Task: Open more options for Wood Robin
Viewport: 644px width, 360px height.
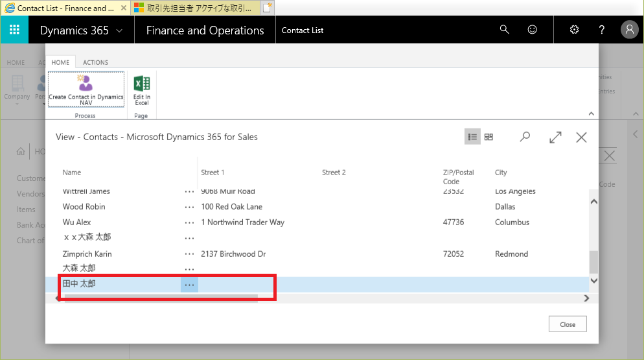Action: tap(189, 207)
